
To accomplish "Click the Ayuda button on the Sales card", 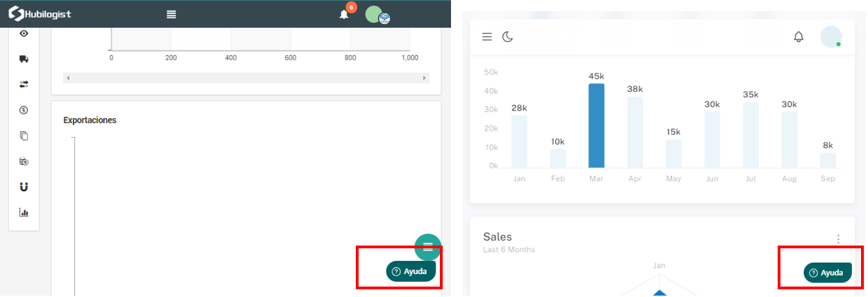I will point(827,273).
